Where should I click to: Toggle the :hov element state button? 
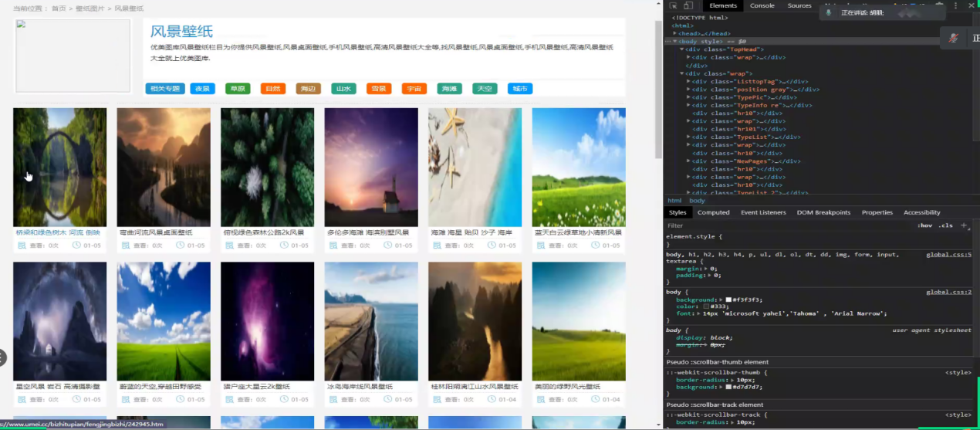[924, 225]
